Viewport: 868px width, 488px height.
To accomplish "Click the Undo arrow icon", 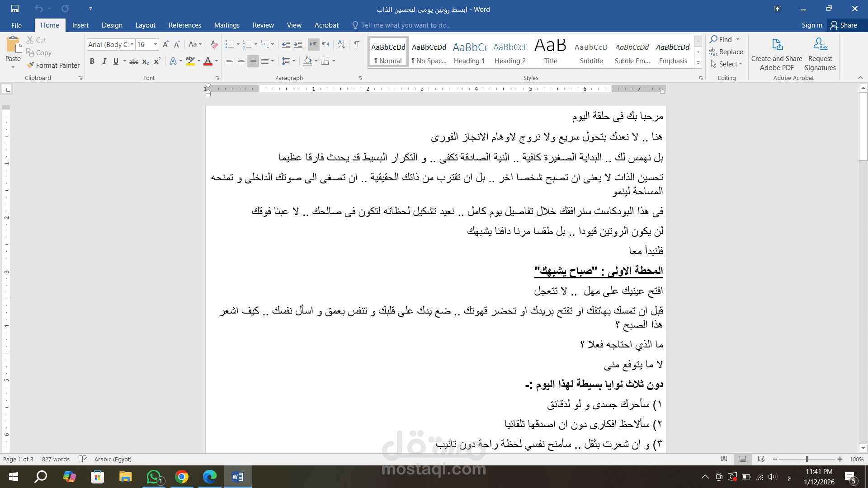I will coord(39,9).
